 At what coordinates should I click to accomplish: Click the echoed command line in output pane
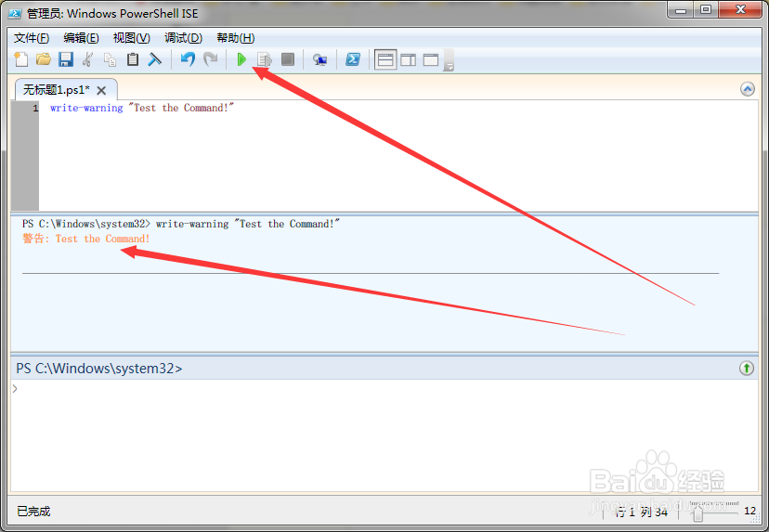(x=181, y=224)
